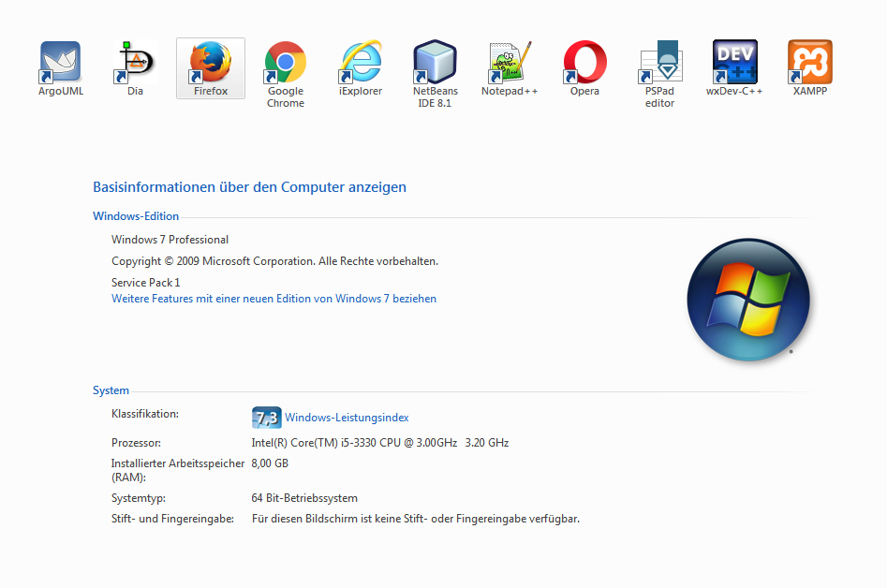Click the 'Windows 7 Professional' edition text
This screenshot has height=588, width=887.
pos(170,240)
